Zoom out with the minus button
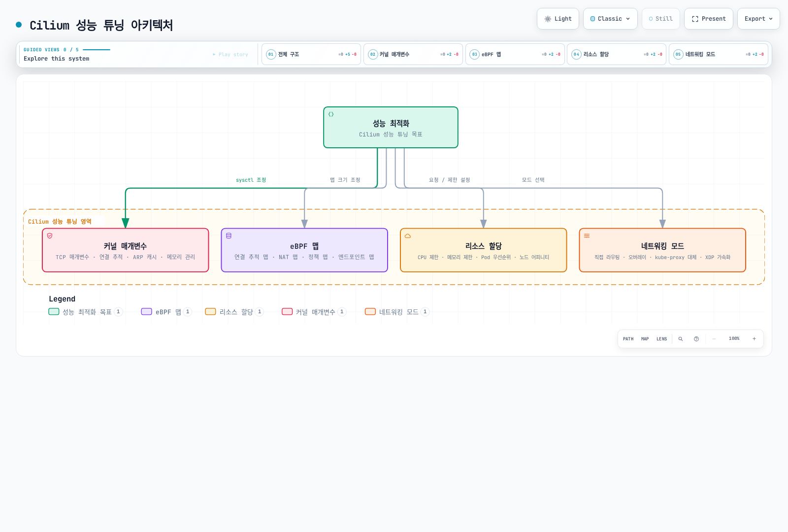 click(x=714, y=339)
